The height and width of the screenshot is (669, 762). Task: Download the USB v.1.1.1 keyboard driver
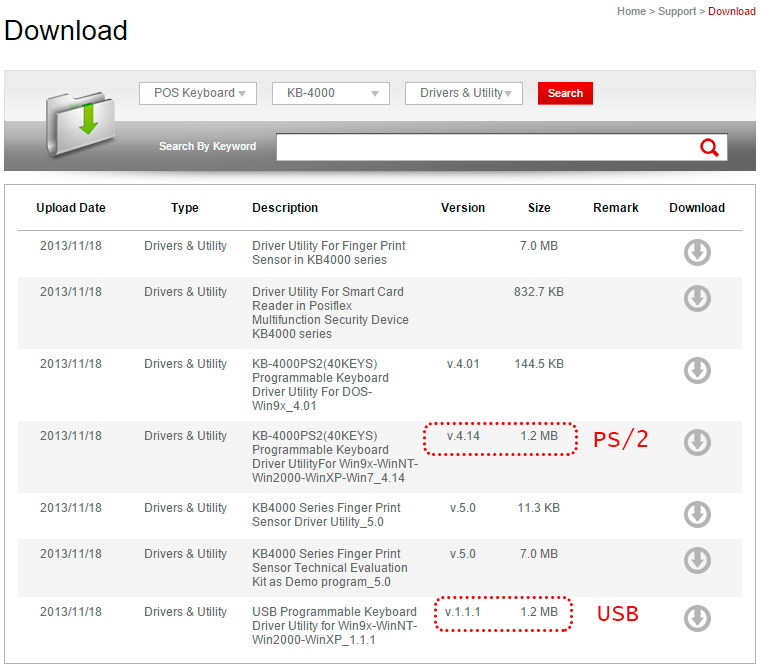[697, 618]
